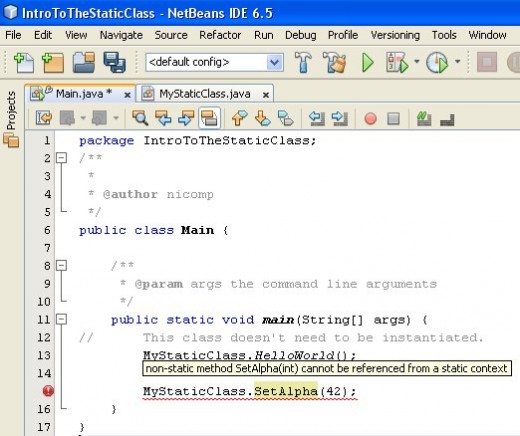
Task: Find the previous occurrence
Action: point(163,118)
